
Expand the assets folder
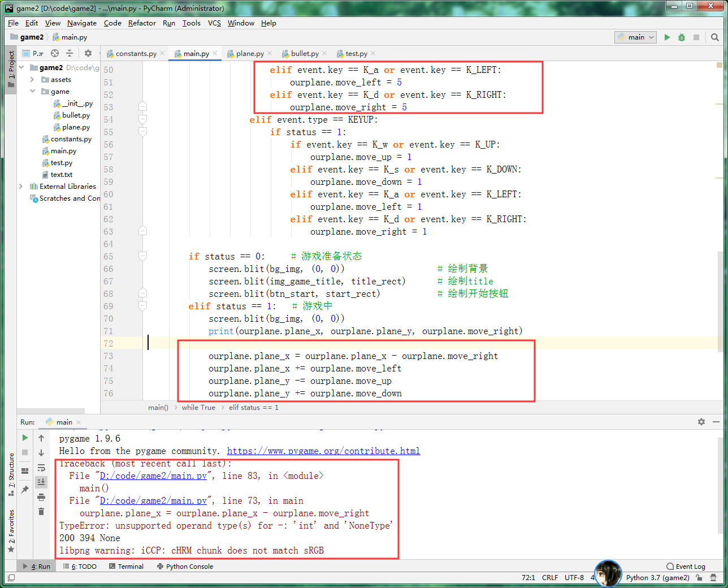click(32, 80)
